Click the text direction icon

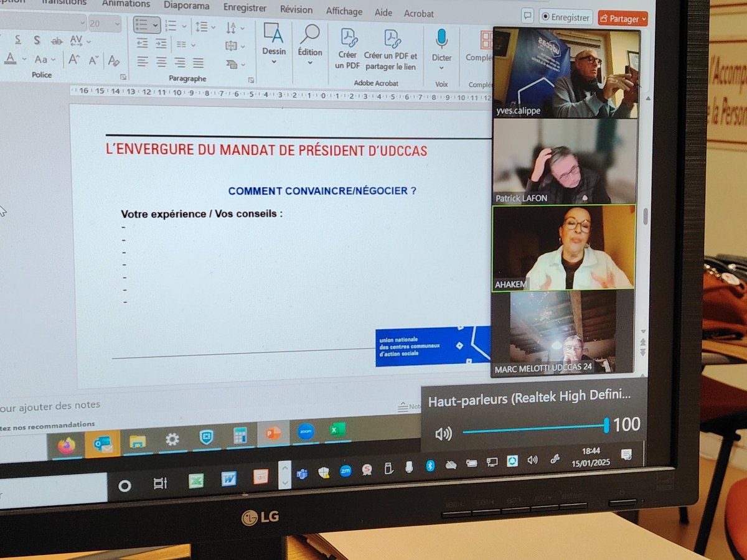pyautogui.click(x=232, y=28)
